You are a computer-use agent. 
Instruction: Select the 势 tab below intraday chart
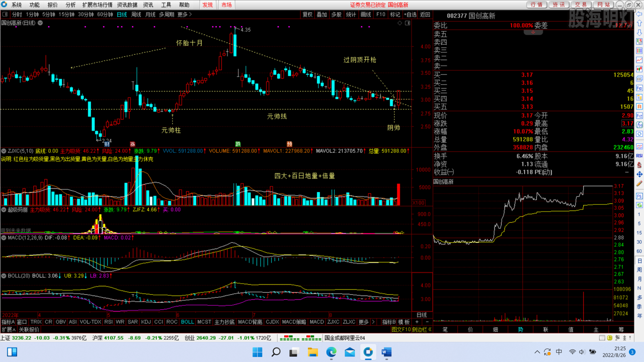(521, 330)
